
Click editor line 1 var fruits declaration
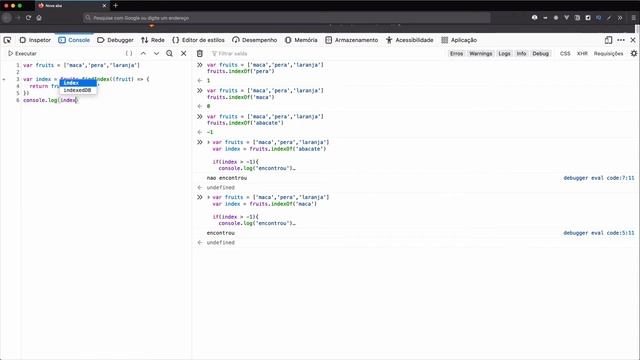pos(81,65)
